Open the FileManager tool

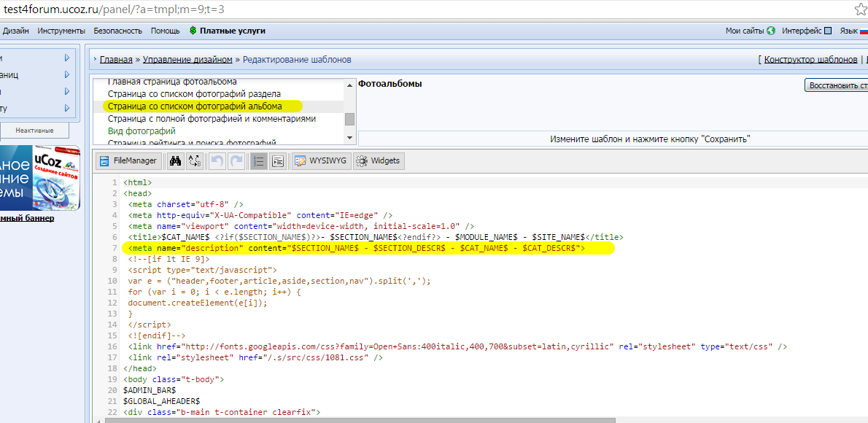point(130,161)
